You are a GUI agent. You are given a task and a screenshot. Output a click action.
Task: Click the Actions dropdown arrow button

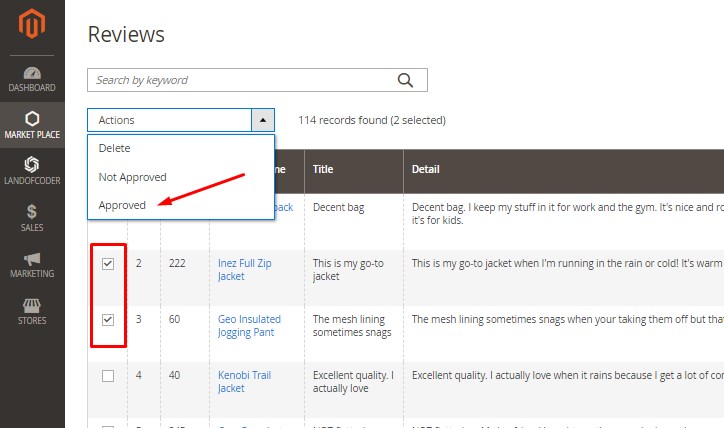click(262, 120)
